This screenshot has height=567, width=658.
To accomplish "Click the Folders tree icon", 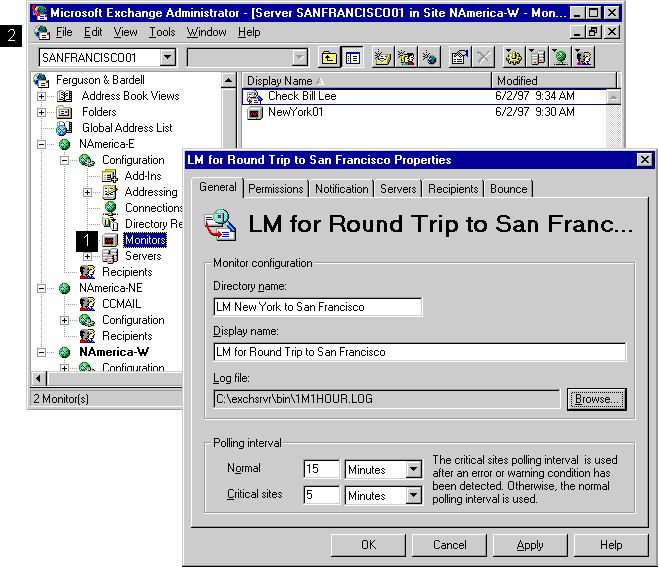I will coord(64,112).
